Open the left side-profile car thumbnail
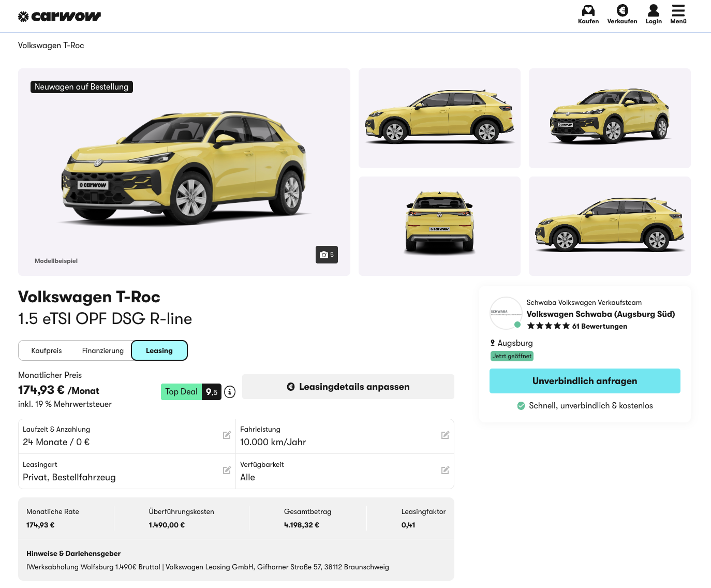This screenshot has height=588, width=711. [439, 118]
